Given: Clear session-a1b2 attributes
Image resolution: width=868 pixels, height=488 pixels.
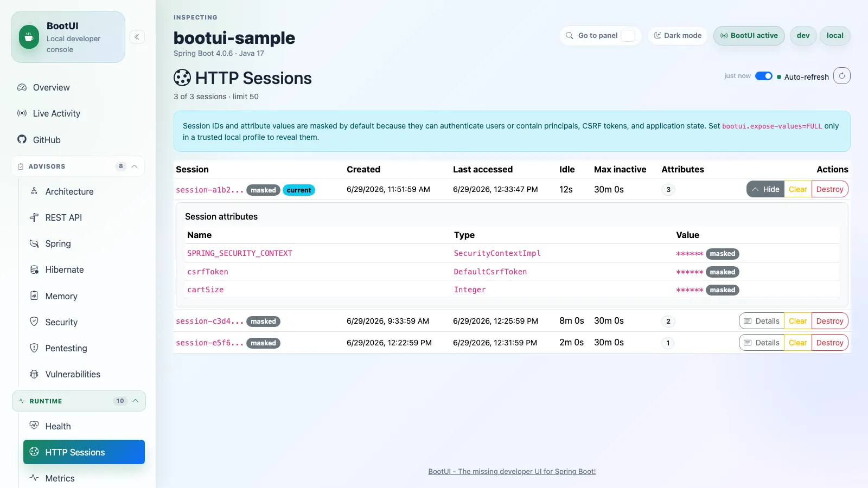Looking at the screenshot, I should click(798, 189).
